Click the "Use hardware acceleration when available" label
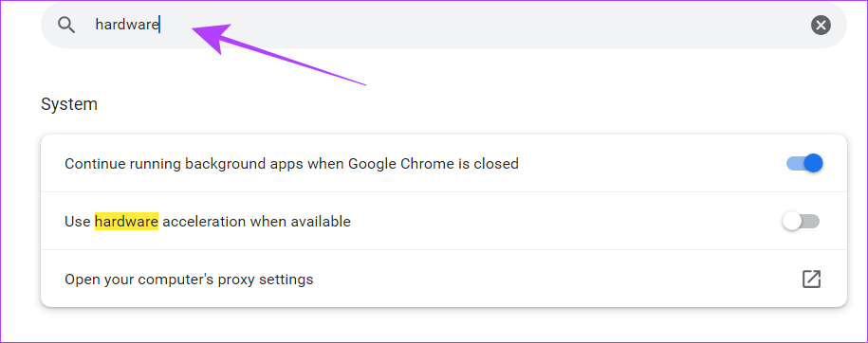 (208, 222)
